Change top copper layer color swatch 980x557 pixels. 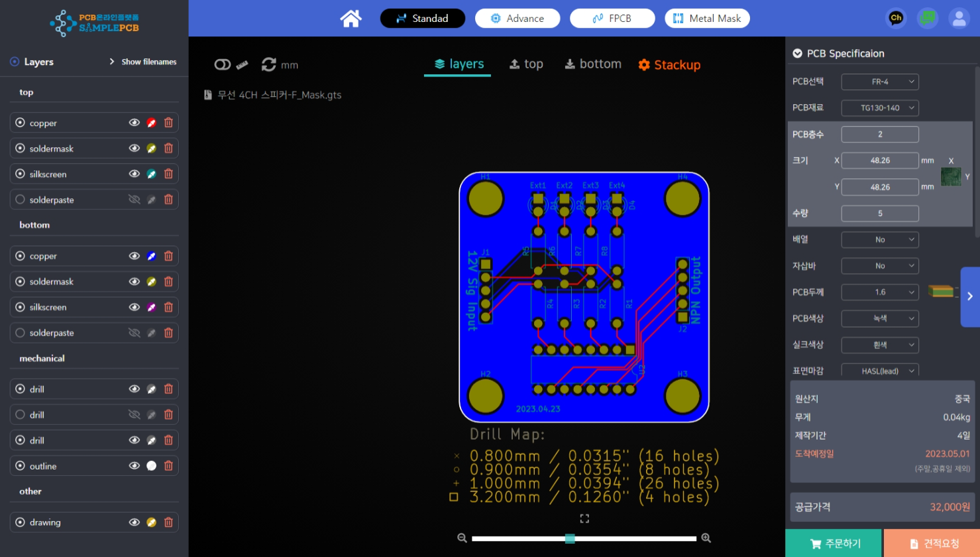point(152,123)
